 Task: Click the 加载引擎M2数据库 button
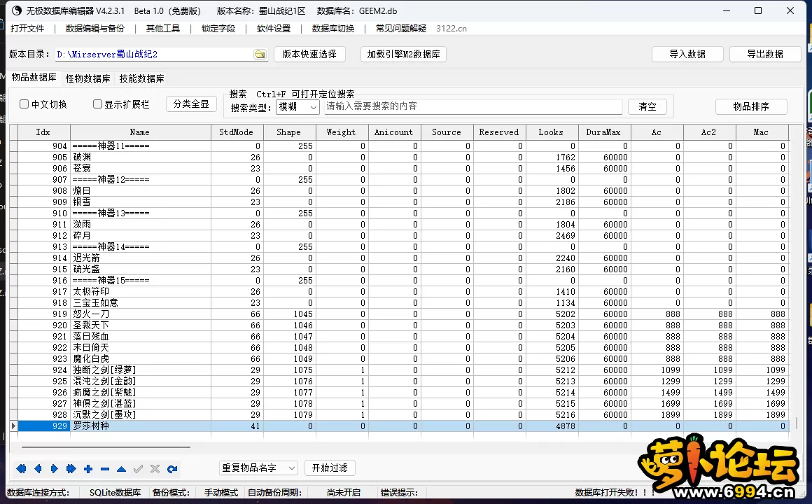[403, 55]
